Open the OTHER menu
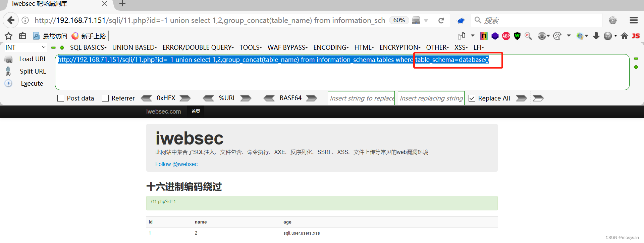644x243 pixels. click(437, 47)
